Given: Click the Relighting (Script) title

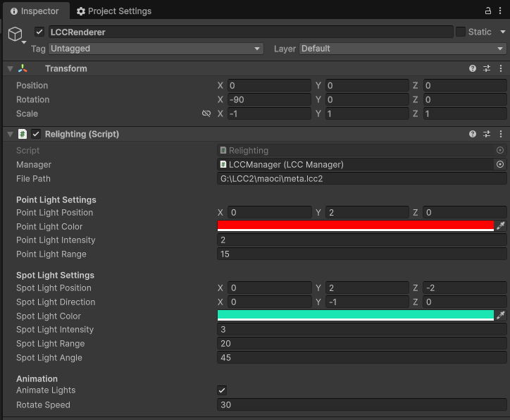Looking at the screenshot, I should [x=82, y=134].
